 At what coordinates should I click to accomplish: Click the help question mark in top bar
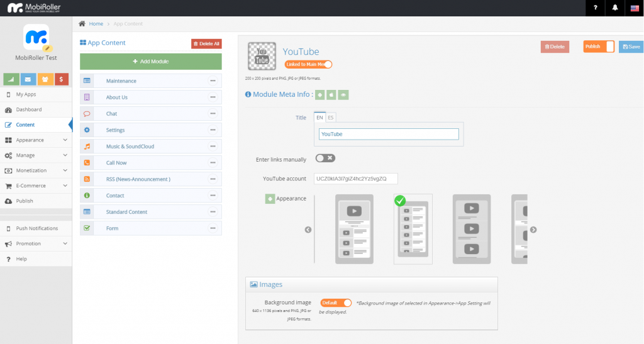pos(595,8)
